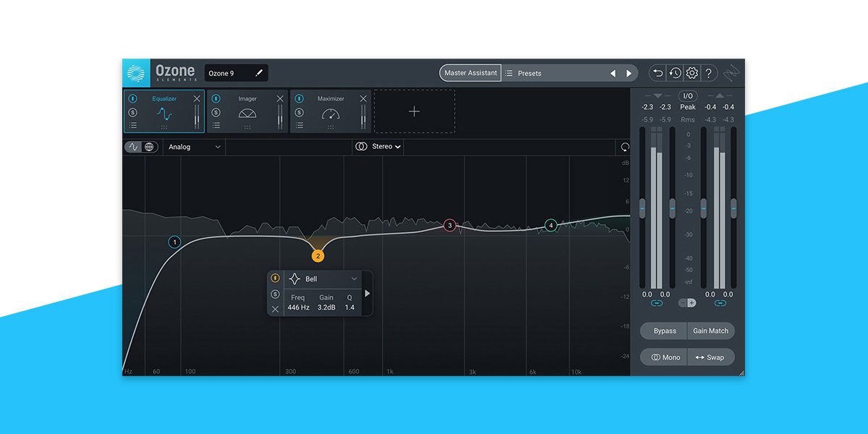Open history with the clock icon
Screen dimensions: 868x434
676,73
